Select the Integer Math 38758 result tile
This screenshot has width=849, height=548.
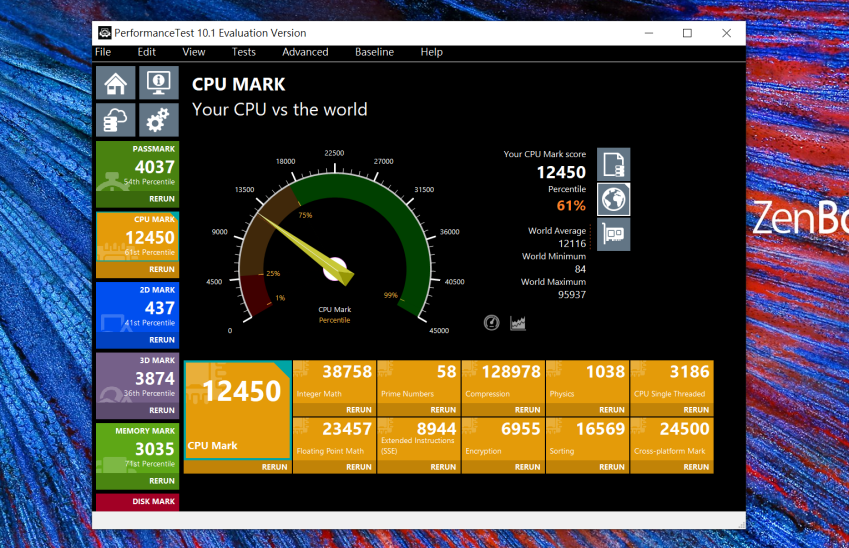[x=334, y=382]
